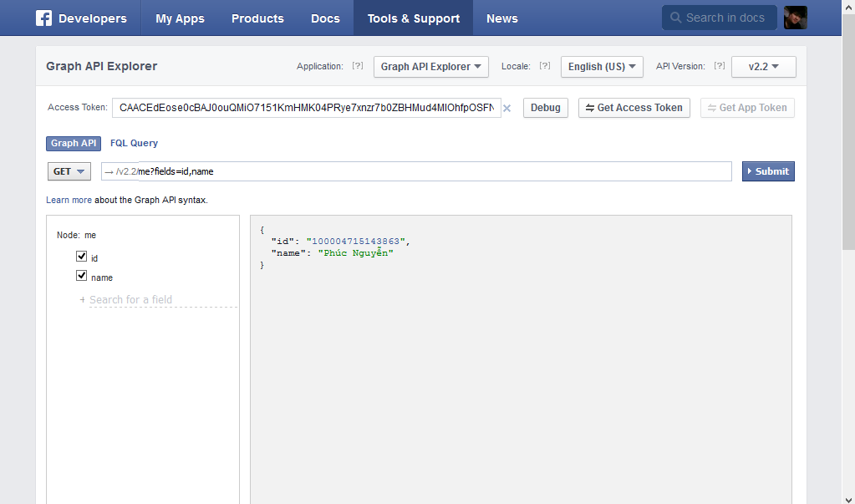This screenshot has height=504, width=855.
Task: Open the GET method dropdown
Action: 69,171
